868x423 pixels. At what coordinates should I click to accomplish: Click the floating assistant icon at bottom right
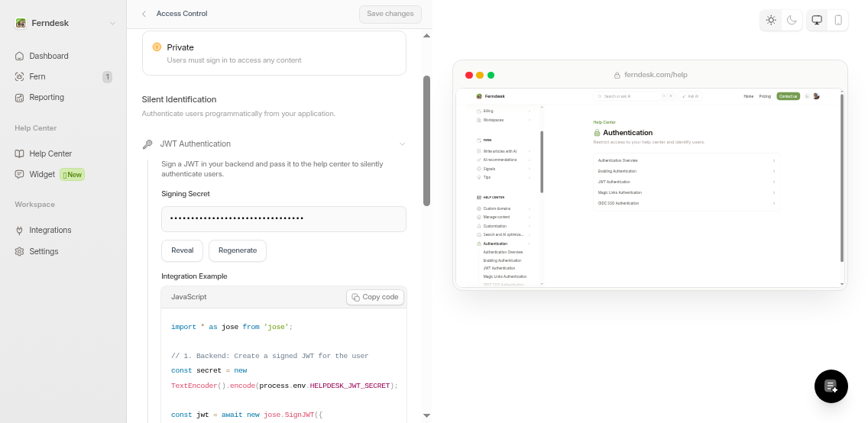click(x=831, y=386)
